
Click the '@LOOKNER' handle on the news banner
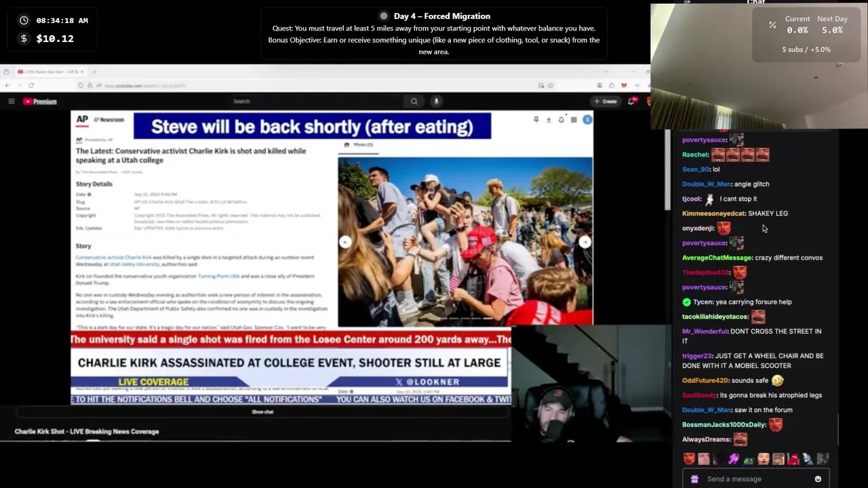[x=433, y=382]
